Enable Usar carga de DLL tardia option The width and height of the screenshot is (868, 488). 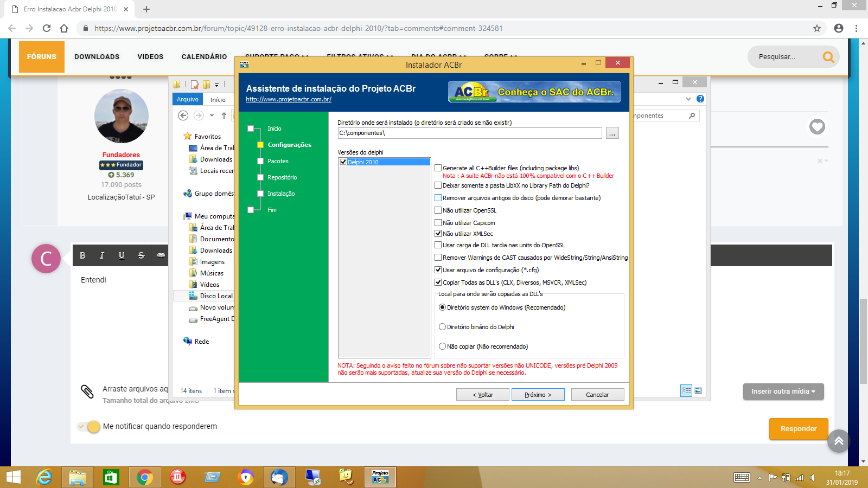click(x=438, y=245)
